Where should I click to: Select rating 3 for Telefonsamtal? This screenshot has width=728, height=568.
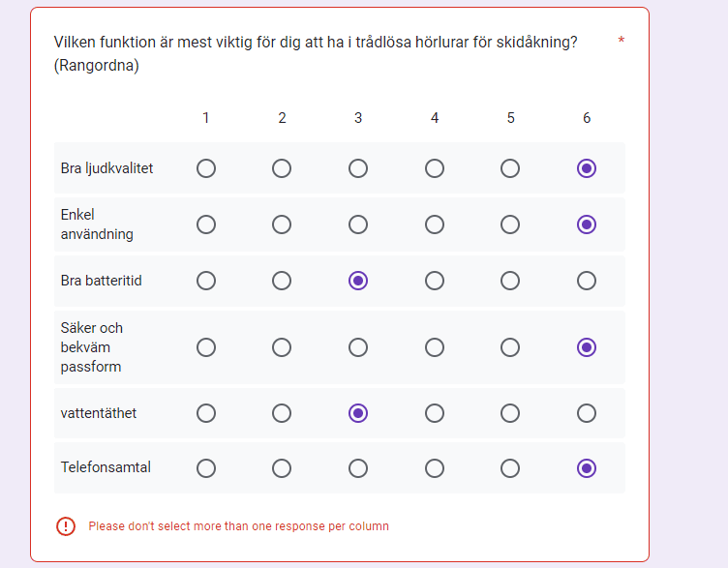pyautogui.click(x=358, y=468)
